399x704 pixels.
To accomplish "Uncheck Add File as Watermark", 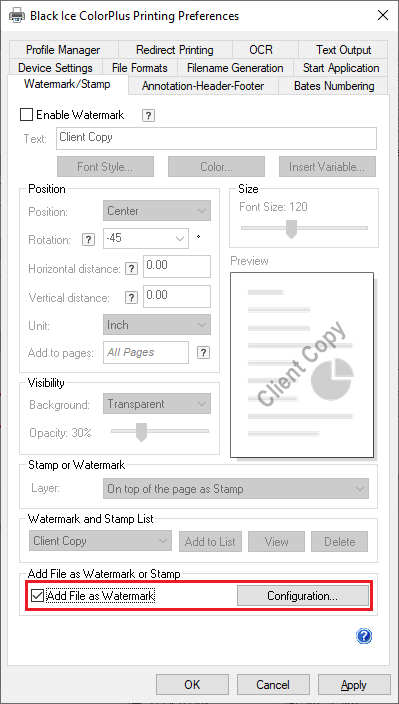I will point(38,596).
